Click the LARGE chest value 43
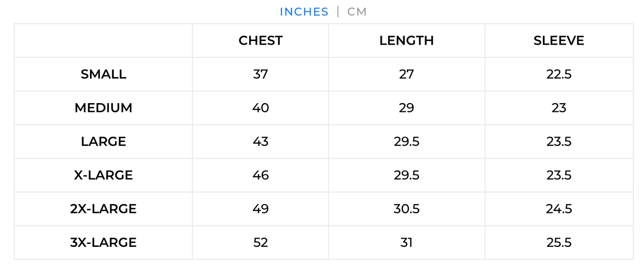Image resolution: width=644 pixels, height=271 pixels. (x=260, y=142)
